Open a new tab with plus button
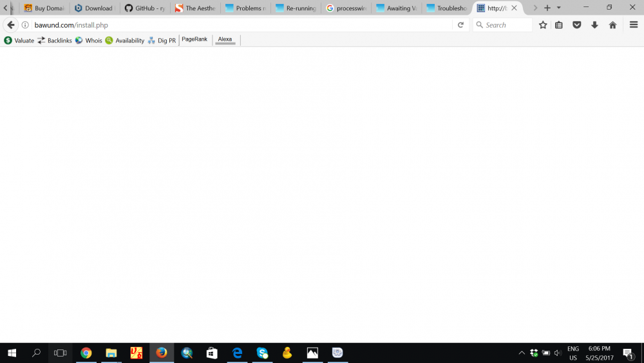Image resolution: width=644 pixels, height=363 pixels. pyautogui.click(x=547, y=8)
